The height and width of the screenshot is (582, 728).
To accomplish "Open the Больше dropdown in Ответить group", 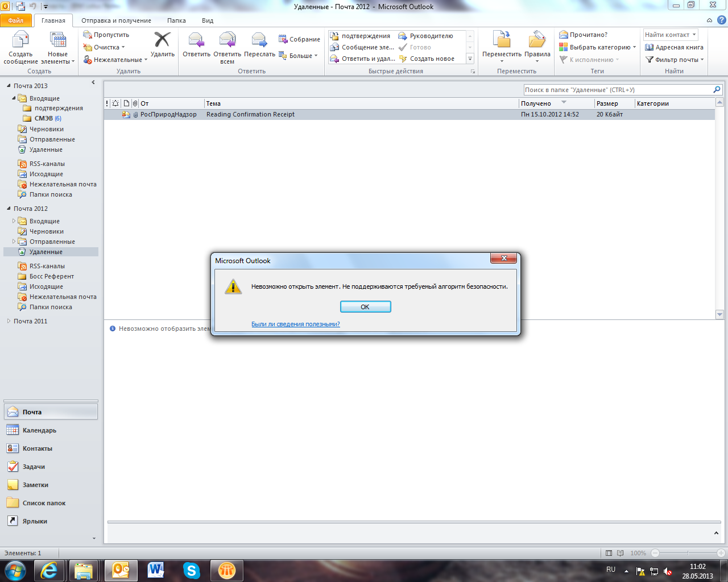I will (299, 56).
